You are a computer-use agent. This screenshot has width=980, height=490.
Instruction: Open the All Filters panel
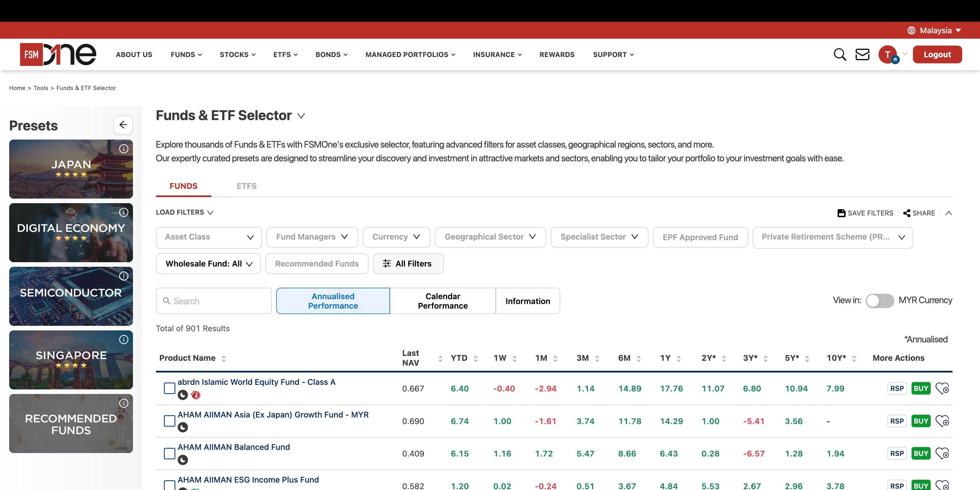point(408,263)
